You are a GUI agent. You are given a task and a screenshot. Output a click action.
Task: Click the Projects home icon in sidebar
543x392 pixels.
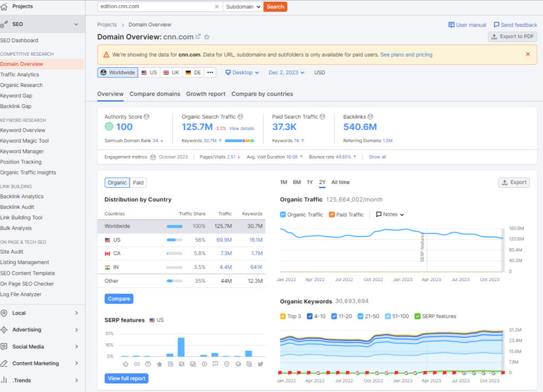pyautogui.click(x=4, y=6)
